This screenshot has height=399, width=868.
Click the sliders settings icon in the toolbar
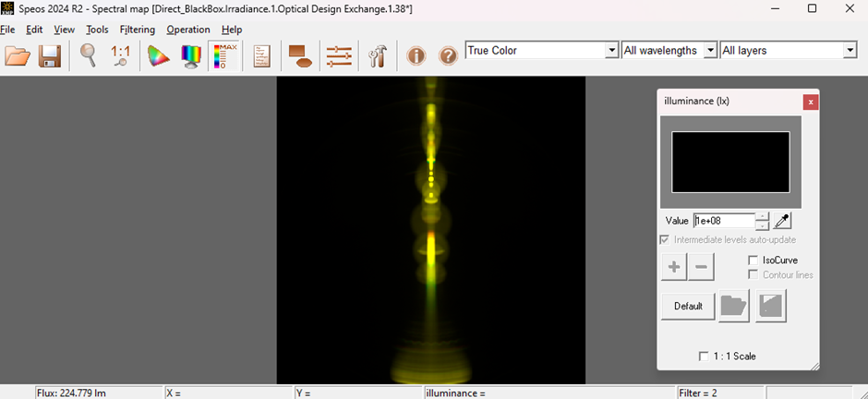point(339,56)
